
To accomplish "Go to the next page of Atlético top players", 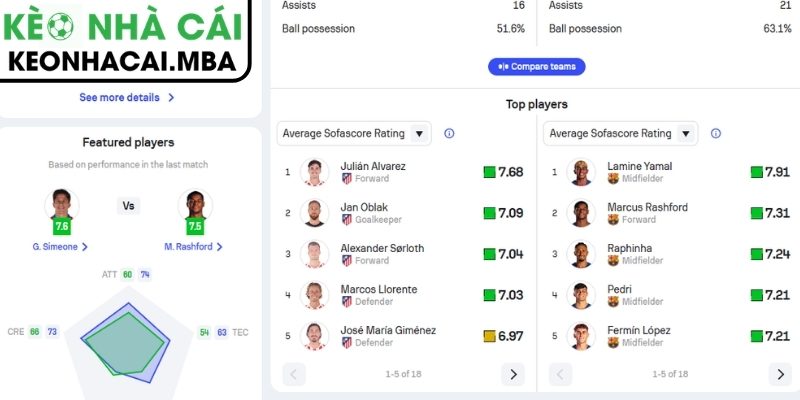I will coord(513,374).
